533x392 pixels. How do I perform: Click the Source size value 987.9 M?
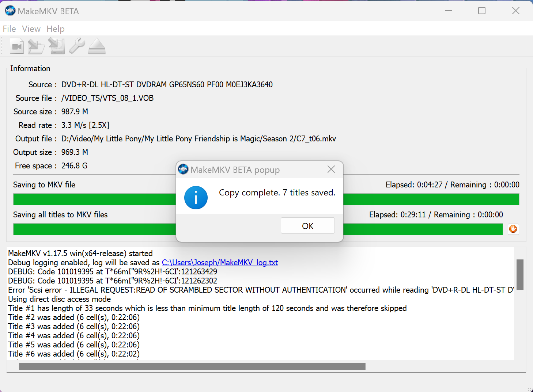(x=75, y=112)
